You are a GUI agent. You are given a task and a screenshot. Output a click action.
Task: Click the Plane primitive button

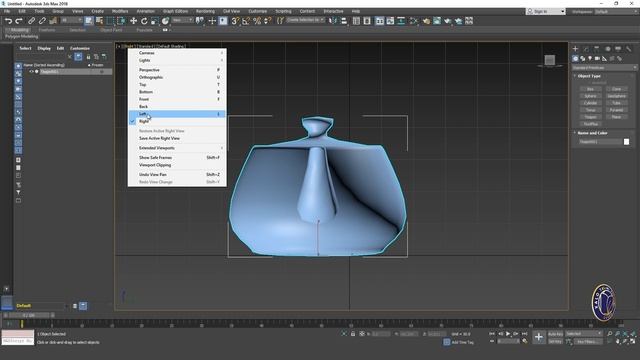tap(616, 117)
